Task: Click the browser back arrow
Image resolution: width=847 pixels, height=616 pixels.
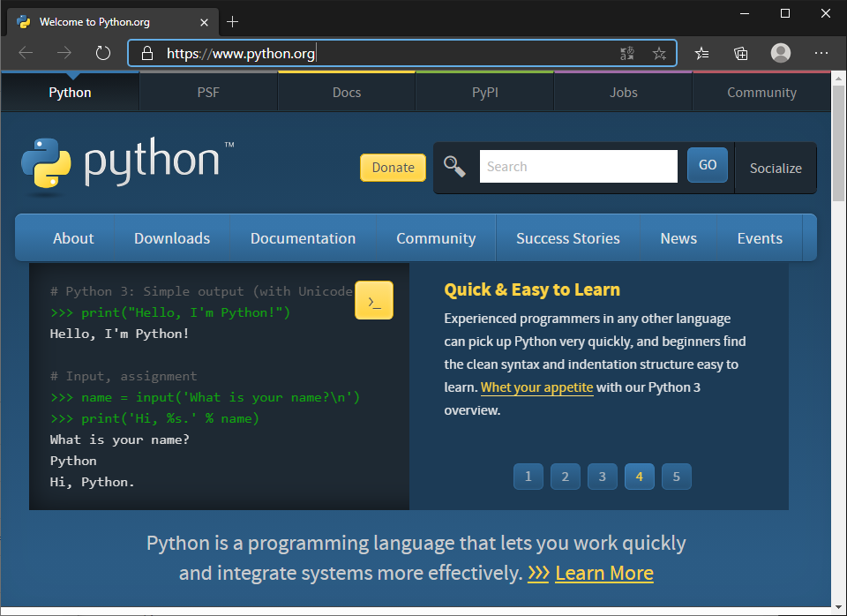Action: pyautogui.click(x=26, y=53)
